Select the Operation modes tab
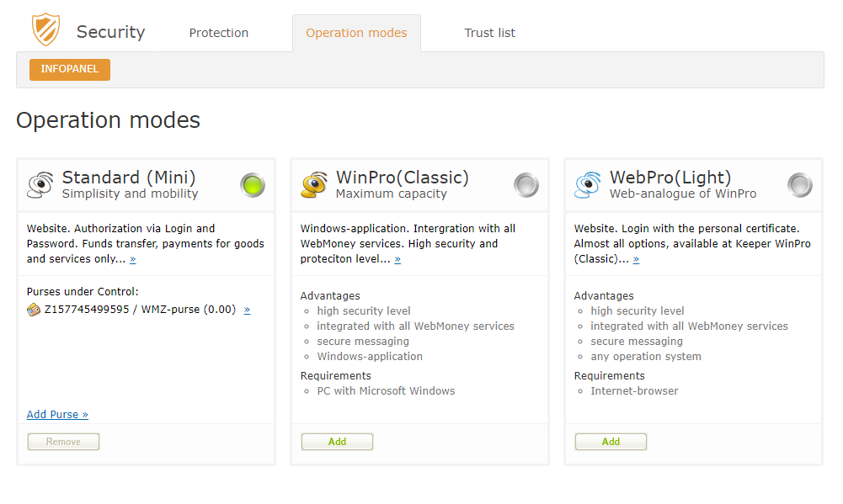 [356, 33]
